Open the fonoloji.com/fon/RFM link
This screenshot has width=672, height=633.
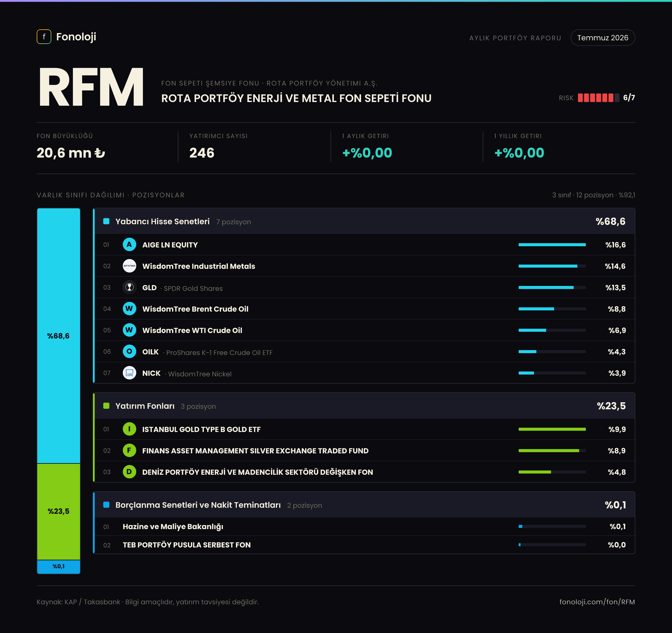coord(597,602)
